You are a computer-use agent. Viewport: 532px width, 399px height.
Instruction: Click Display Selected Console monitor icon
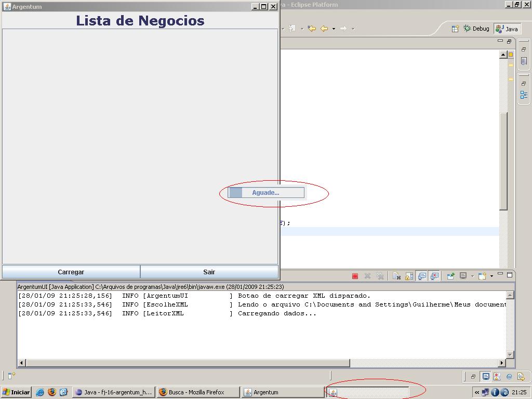coord(463,276)
